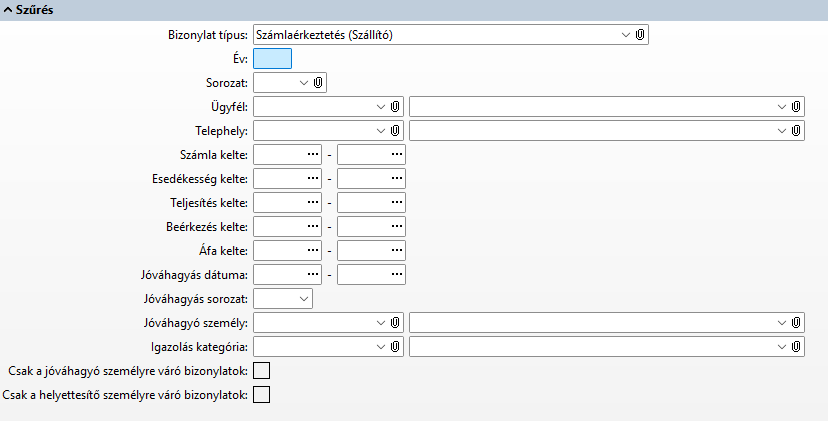
Task: Click paperclip icon of first Jóváhagyó személy field
Action: click(x=395, y=322)
